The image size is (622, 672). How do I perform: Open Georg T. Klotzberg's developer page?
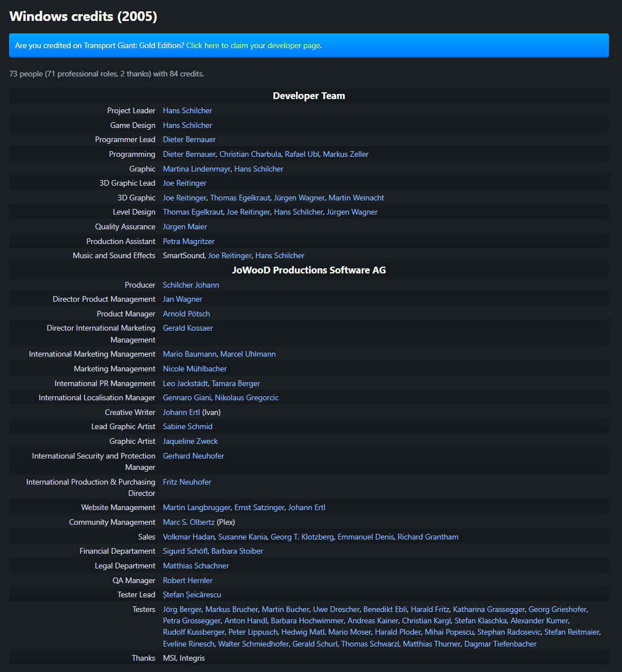click(302, 537)
